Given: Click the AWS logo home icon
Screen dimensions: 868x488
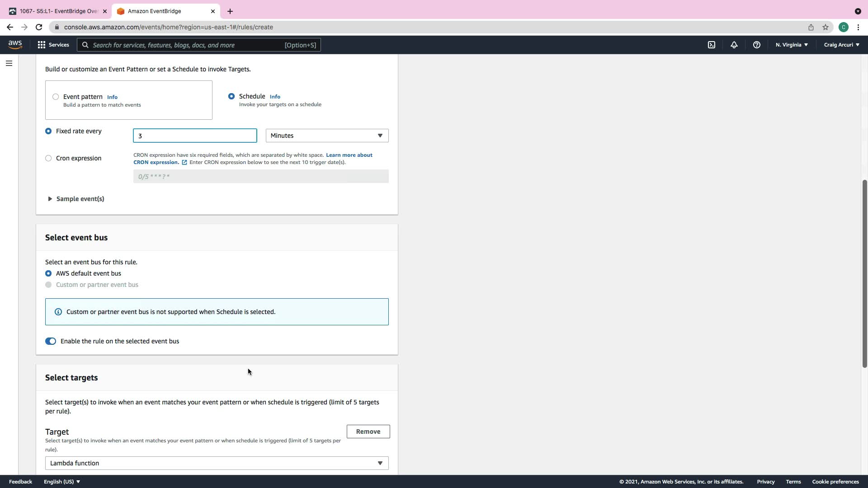Looking at the screenshot, I should pos(15,45).
